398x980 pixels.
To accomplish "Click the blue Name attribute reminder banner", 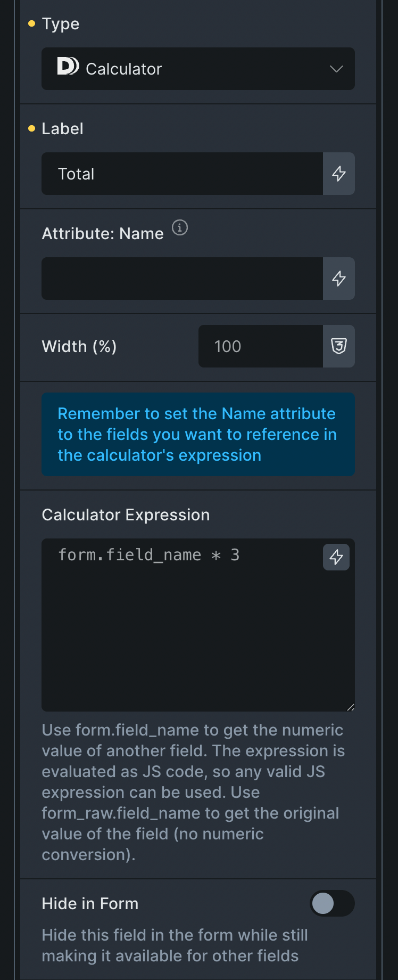I will [198, 434].
